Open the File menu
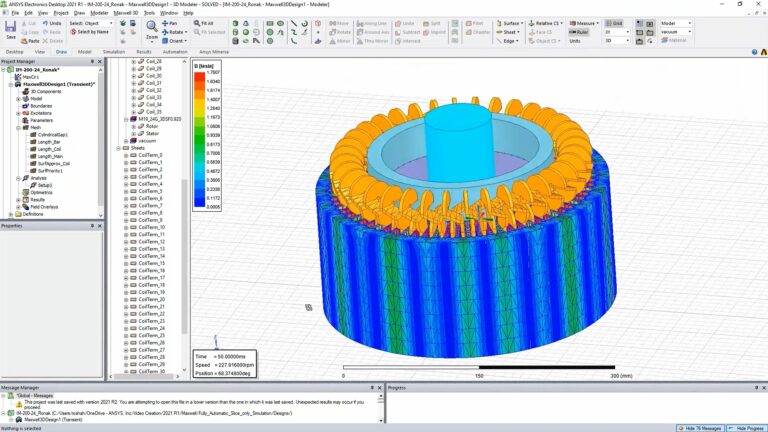Image resolution: width=768 pixels, height=432 pixels. click(15, 13)
